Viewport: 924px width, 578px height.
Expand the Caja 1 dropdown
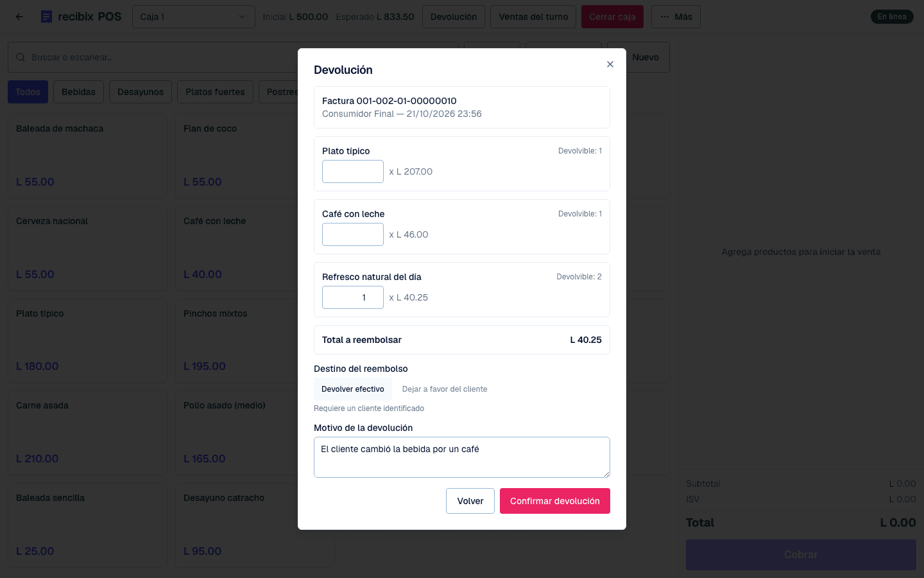tap(193, 17)
